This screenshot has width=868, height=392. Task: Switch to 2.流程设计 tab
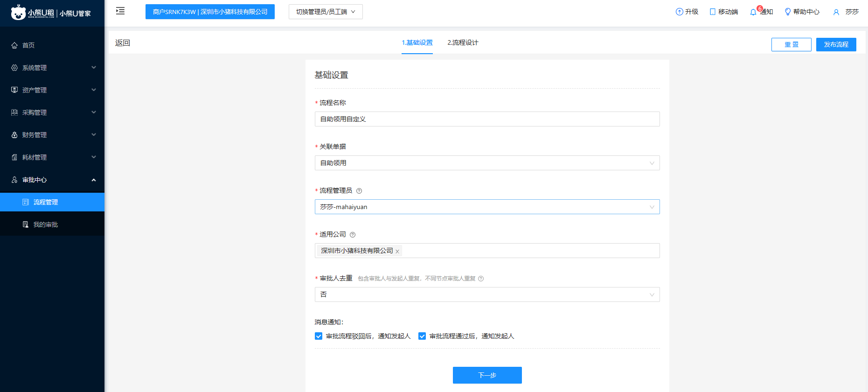pos(463,42)
